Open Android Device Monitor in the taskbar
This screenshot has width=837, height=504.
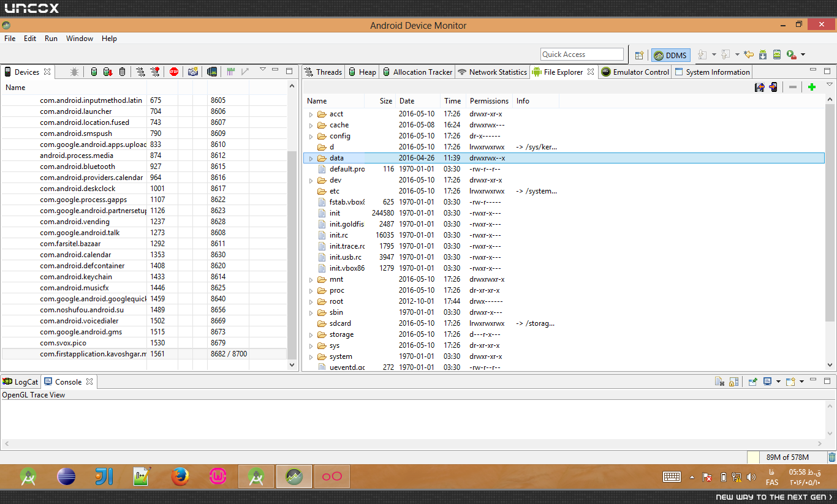point(294,476)
